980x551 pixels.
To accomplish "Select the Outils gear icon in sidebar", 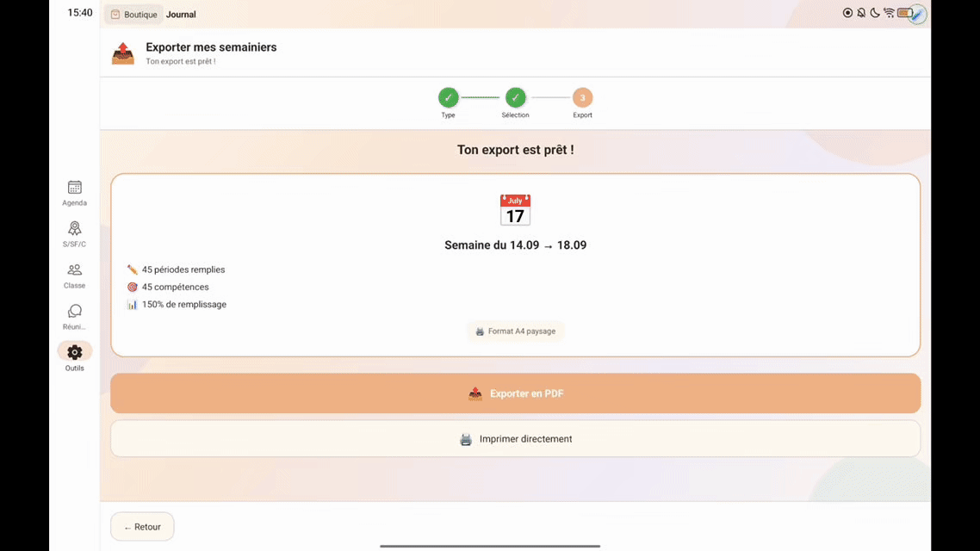I will (74, 351).
